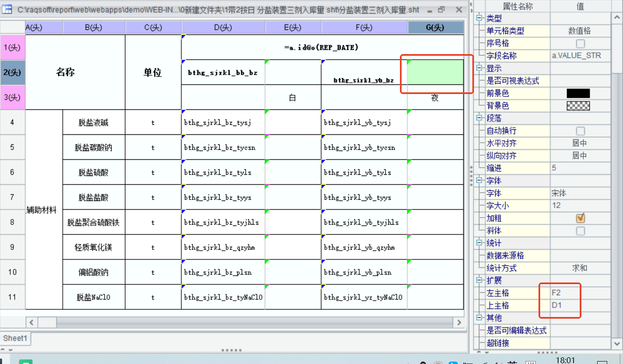
Task: Select the 脱盐液碱 cell
Action: tap(94, 122)
